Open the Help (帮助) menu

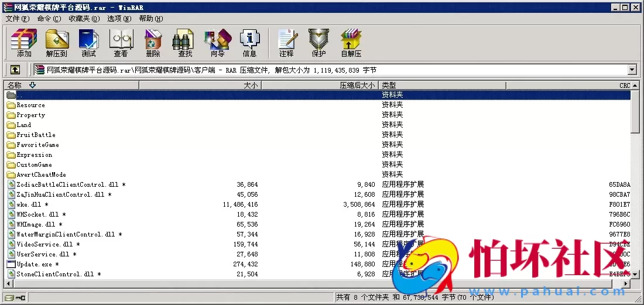150,19
